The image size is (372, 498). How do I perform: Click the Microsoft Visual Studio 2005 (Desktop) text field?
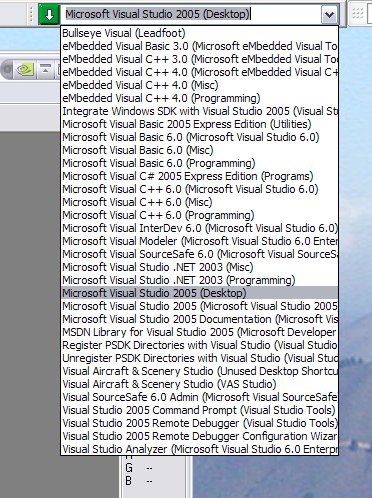[x=191, y=14]
